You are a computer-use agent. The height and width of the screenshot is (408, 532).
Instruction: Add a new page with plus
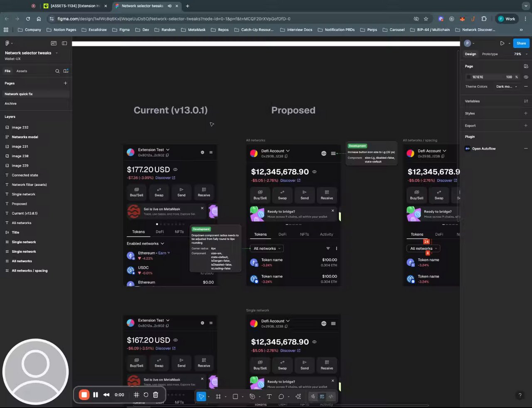pyautogui.click(x=65, y=83)
